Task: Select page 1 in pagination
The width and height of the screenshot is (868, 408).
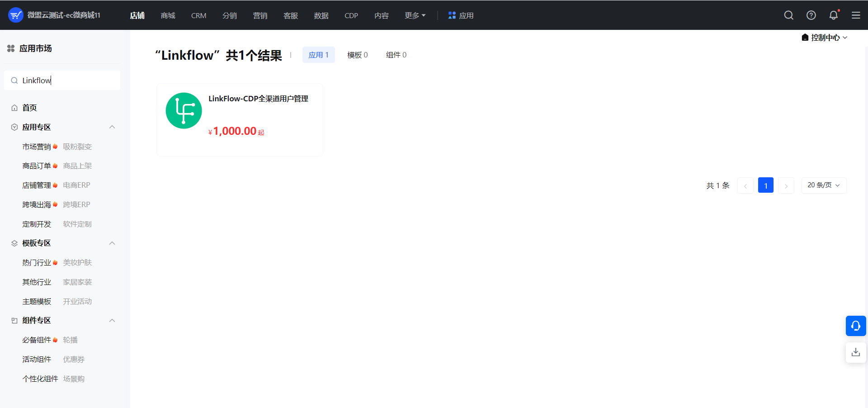Action: click(766, 185)
